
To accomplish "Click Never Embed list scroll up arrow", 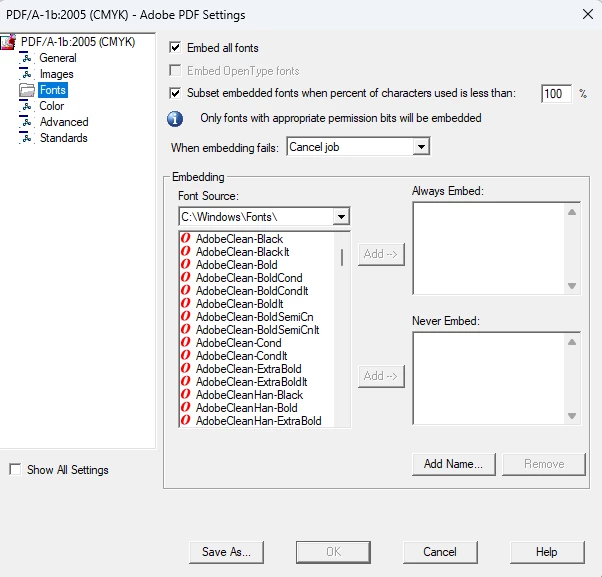I will coord(572,342).
